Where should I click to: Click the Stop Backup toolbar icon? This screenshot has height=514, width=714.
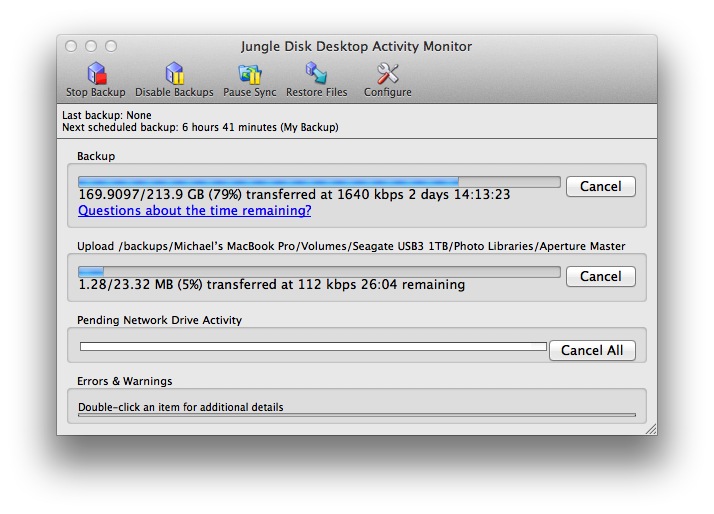pos(96,74)
